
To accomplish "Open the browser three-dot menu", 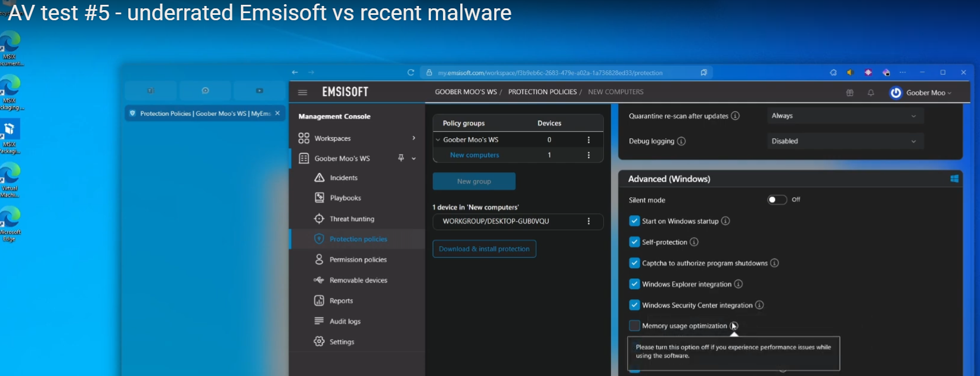I will (903, 72).
